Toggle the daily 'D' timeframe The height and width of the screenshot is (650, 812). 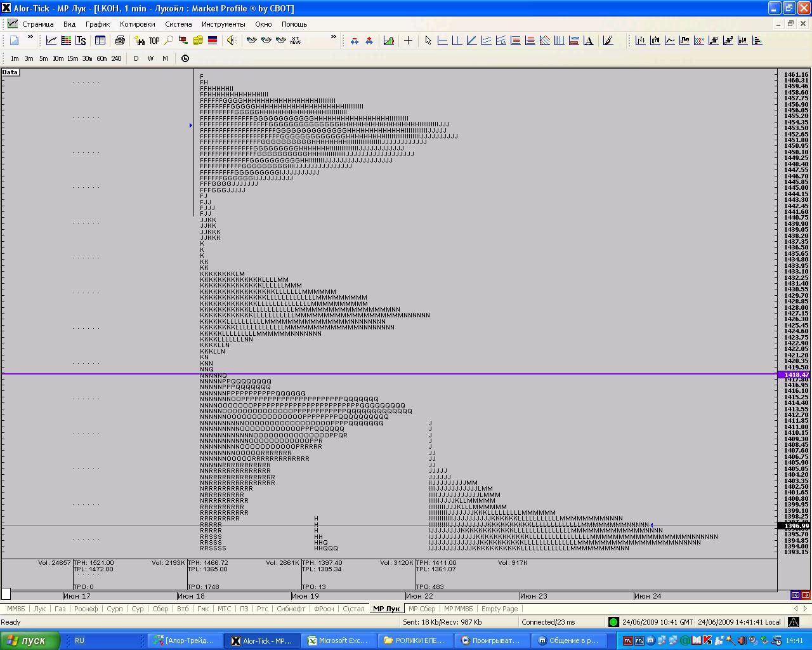[136, 58]
